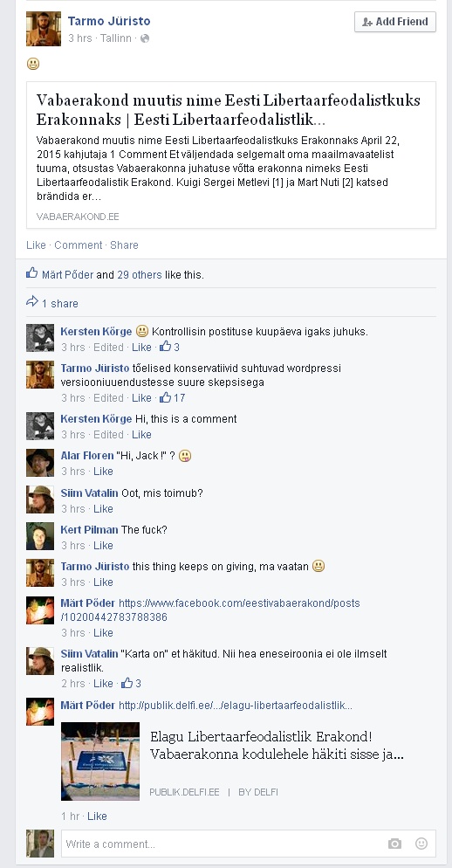Click the Write a comment field
This screenshot has width=452, height=868.
point(249,844)
